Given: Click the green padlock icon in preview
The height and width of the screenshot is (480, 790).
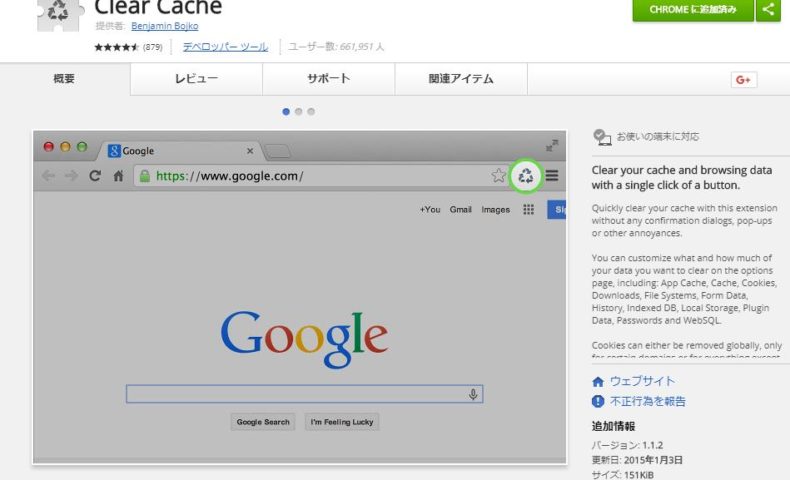Looking at the screenshot, I should [x=145, y=176].
